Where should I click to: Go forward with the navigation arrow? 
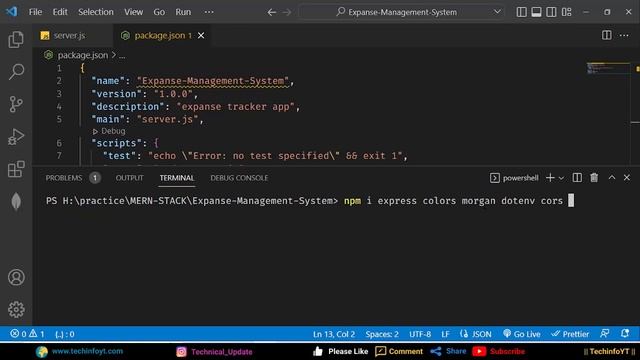(x=287, y=12)
